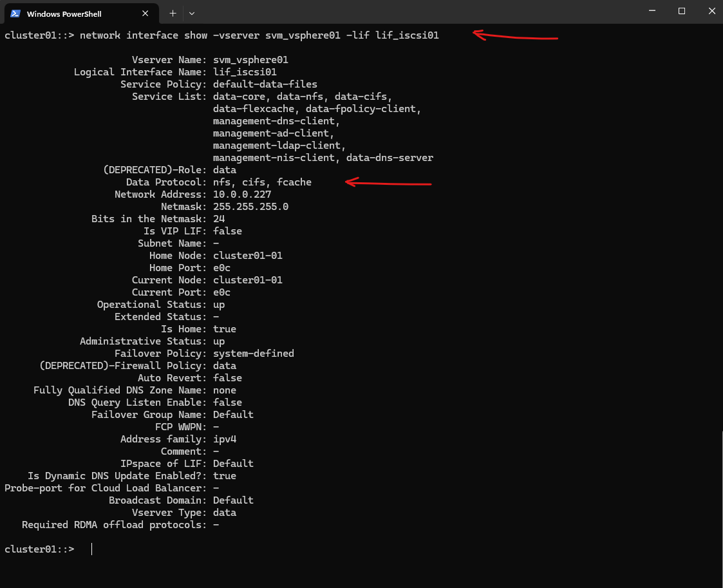The image size is (723, 588).
Task: Click the management-dns-client service entry
Action: coord(275,121)
